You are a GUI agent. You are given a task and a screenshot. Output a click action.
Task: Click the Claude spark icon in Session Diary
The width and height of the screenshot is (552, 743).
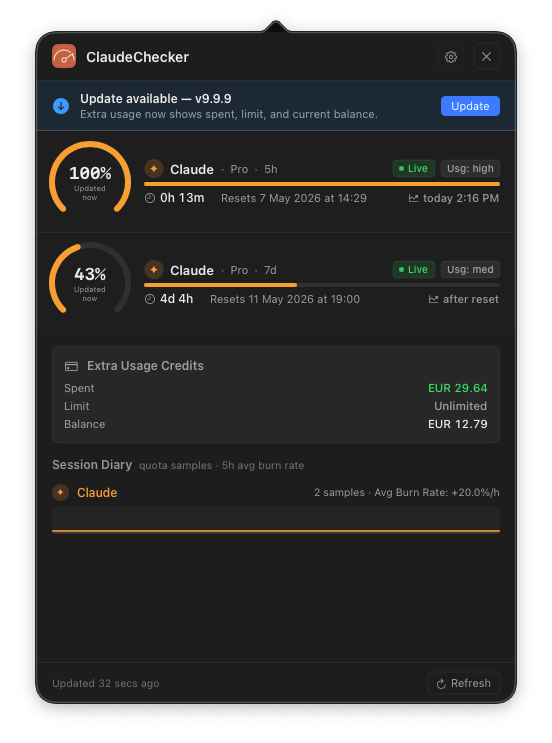(x=61, y=492)
